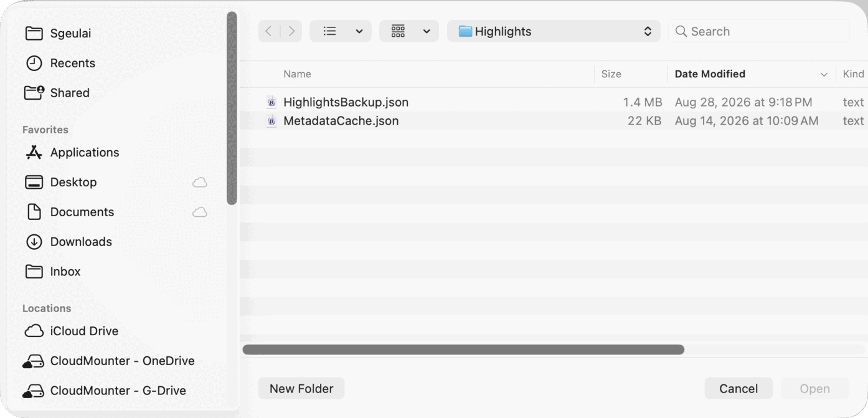
Task: Click the Aug 28, 2026 at 9:18 PM date
Action: click(x=743, y=102)
